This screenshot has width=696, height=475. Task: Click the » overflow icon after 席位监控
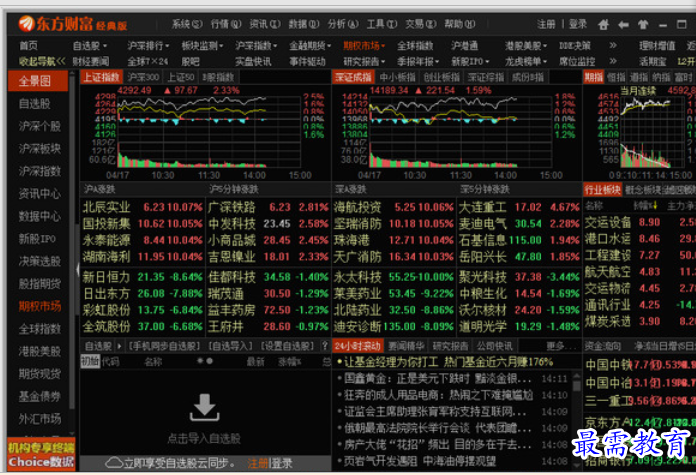coord(613,61)
